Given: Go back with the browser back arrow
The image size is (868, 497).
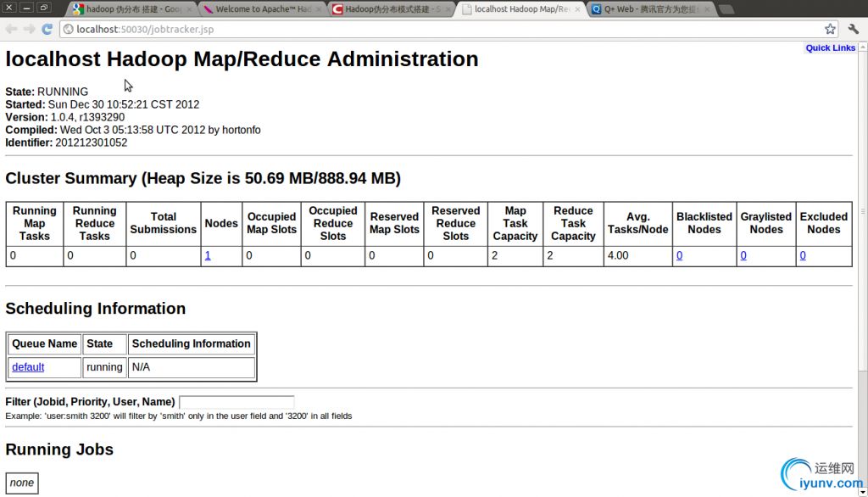Looking at the screenshot, I should click(11, 29).
